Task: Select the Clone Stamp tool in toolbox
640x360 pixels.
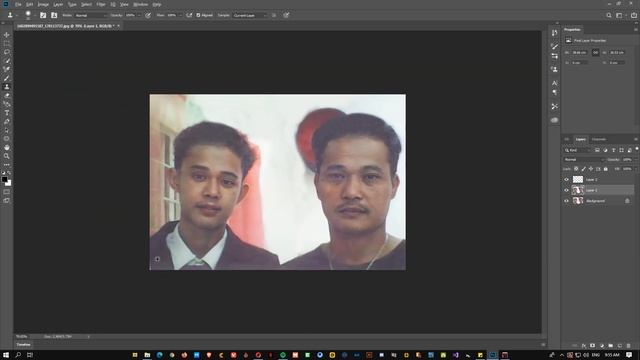Action: point(7,87)
